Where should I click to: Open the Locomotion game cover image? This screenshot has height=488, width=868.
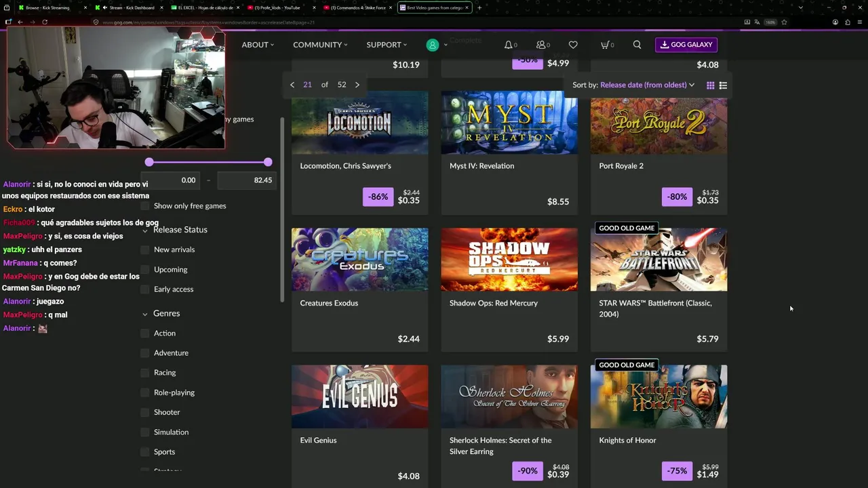coord(359,123)
